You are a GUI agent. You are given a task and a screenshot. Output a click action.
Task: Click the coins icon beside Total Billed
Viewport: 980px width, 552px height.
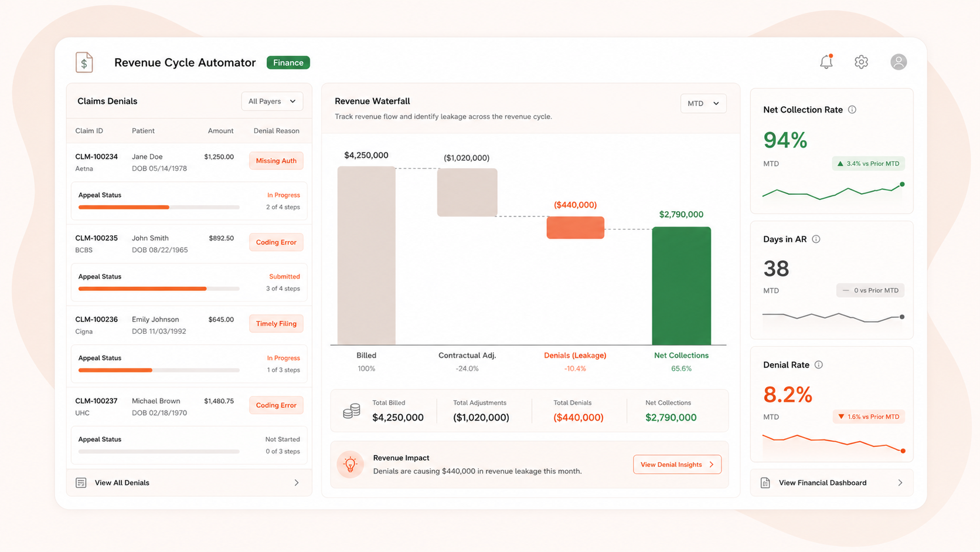(352, 411)
